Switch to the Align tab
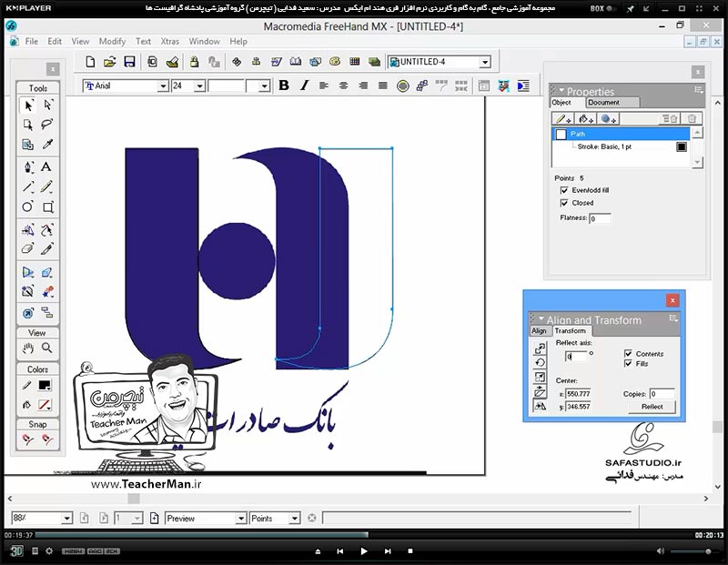 point(539,330)
